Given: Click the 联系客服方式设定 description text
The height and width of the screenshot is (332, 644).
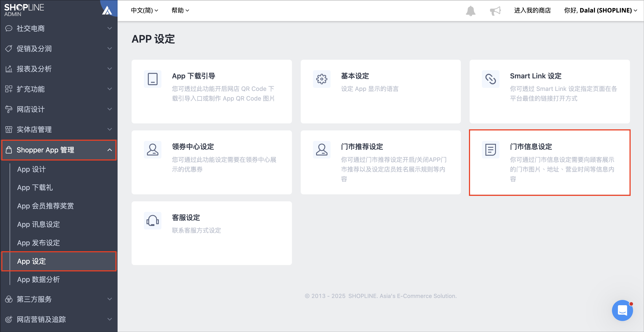Looking at the screenshot, I should 197,230.
